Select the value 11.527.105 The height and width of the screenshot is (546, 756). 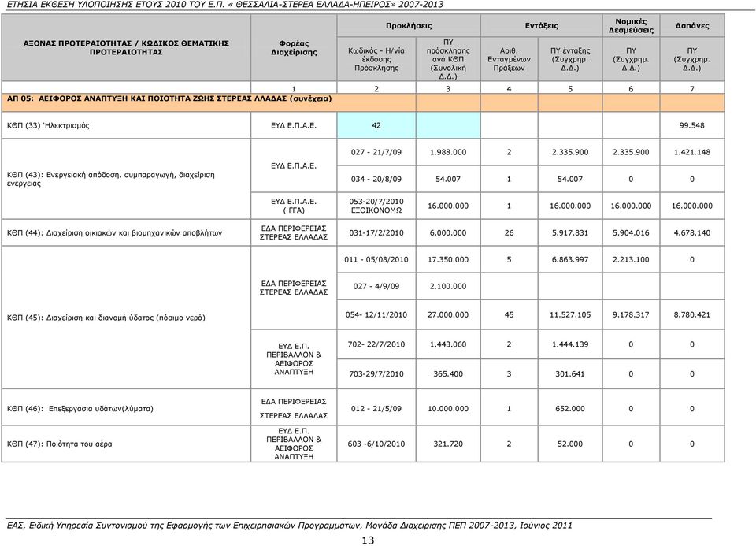[570, 314]
